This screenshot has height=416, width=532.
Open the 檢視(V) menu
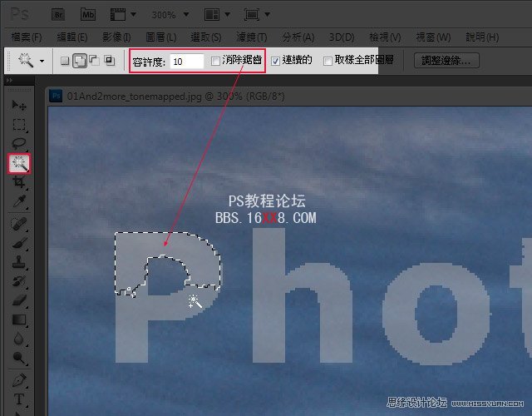point(385,37)
